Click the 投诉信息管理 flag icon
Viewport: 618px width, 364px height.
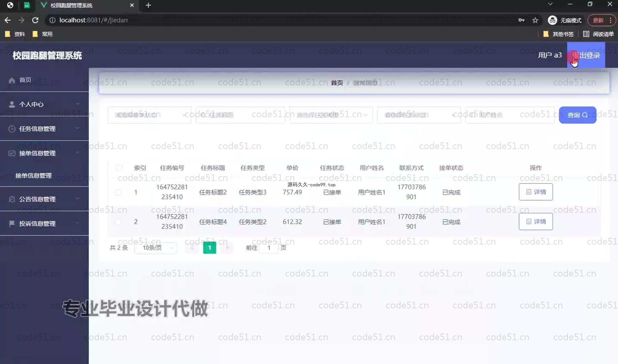12,223
